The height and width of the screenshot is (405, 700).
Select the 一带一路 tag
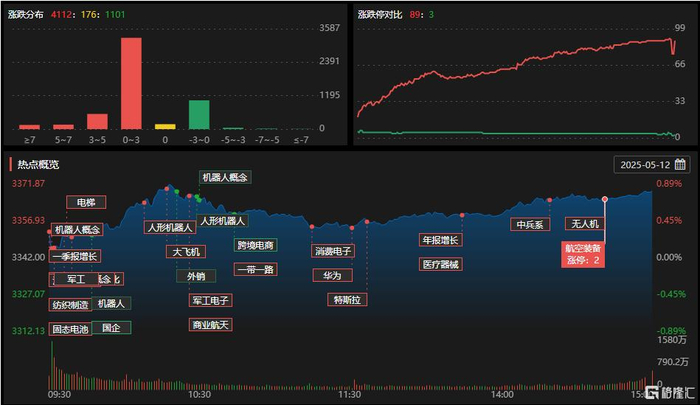coord(255,269)
